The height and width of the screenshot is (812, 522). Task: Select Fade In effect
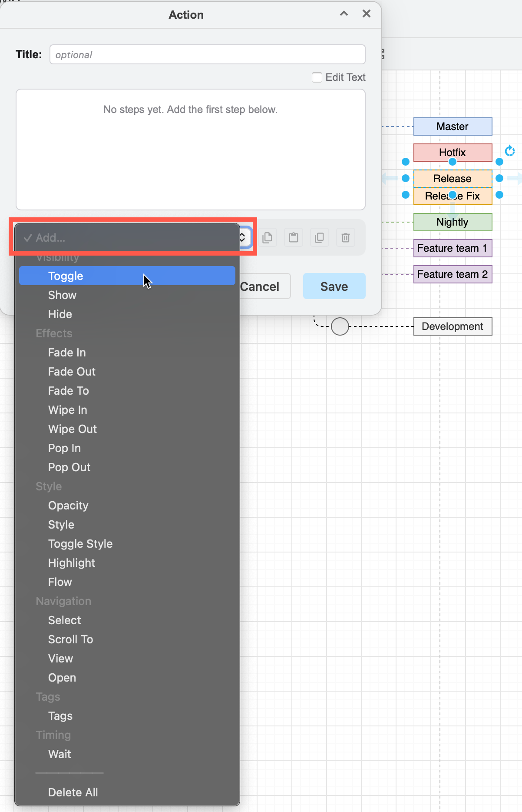[127, 352]
